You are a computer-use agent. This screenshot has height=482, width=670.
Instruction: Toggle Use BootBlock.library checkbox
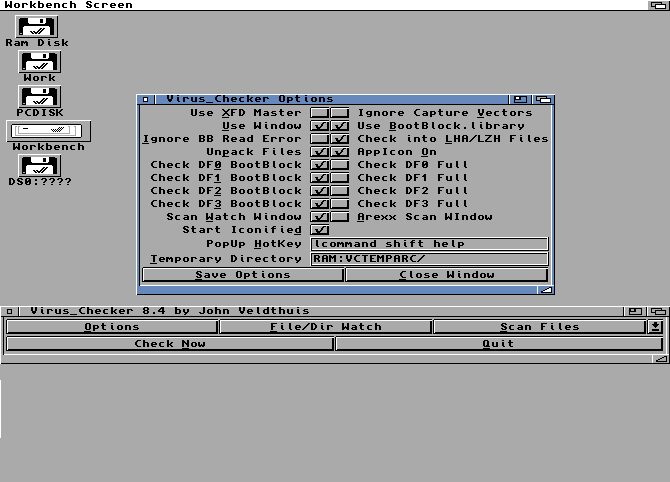(x=340, y=126)
